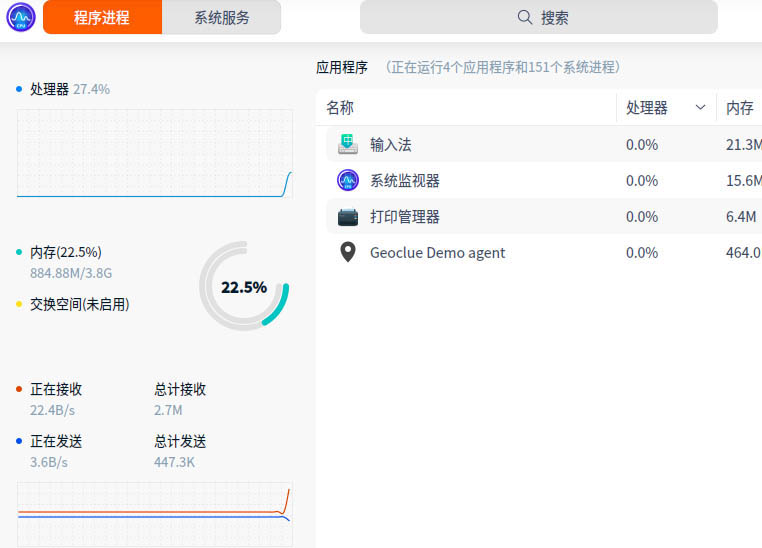
Task: Click the 打印管理器 printer icon
Action: click(348, 216)
